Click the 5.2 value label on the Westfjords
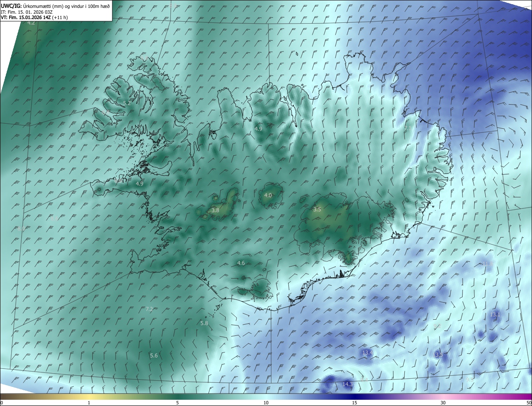This screenshot has width=532, height=406. [x=127, y=103]
